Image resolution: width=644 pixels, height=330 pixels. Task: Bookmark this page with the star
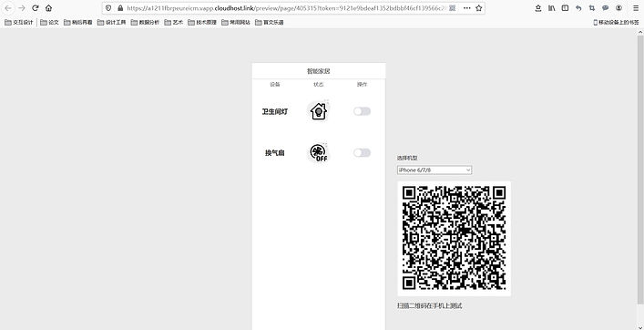478,8
